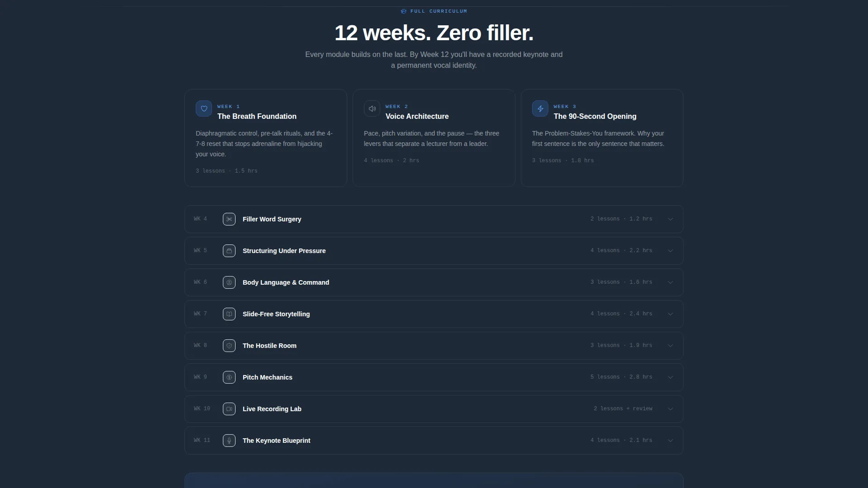Viewport: 868px width, 488px height.
Task: Click the WK 7 label
Action: tap(200, 314)
